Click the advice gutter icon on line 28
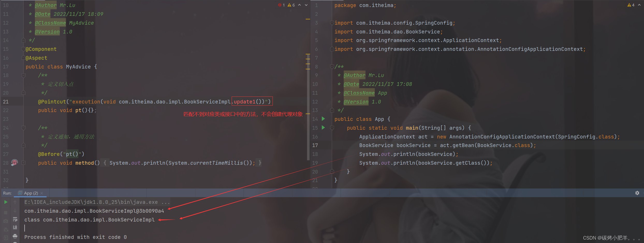Image resolution: width=644 pixels, height=243 pixels. coord(14,163)
